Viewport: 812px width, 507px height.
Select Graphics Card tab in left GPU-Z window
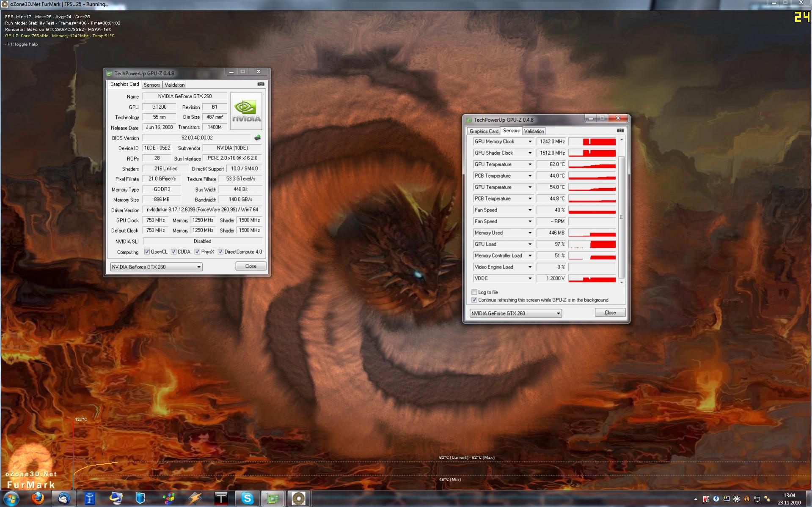point(124,84)
